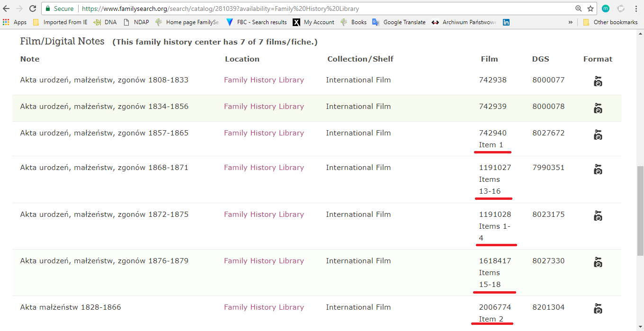Expand the bookmarks overflow chevron

tap(570, 22)
